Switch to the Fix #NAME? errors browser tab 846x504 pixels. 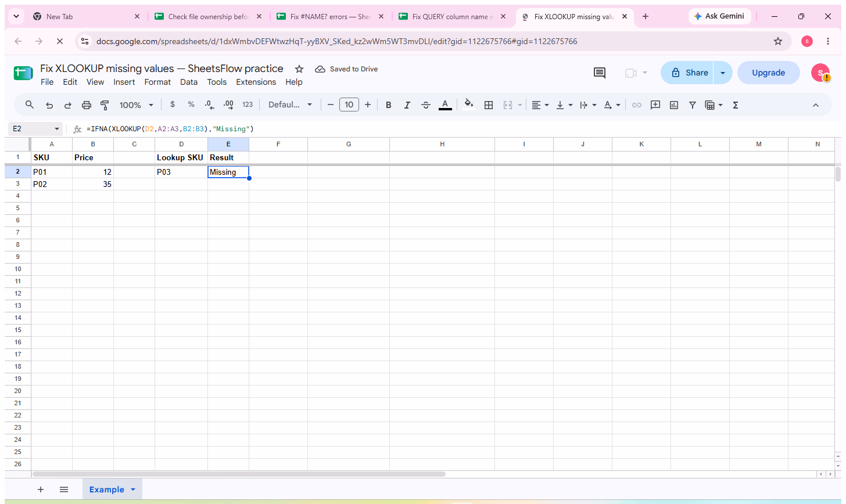pyautogui.click(x=331, y=17)
